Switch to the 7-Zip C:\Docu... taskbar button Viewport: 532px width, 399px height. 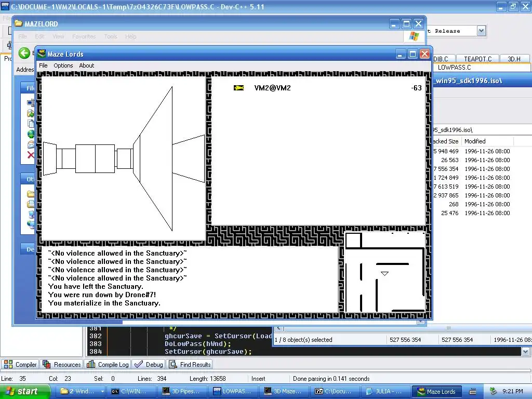click(335, 391)
